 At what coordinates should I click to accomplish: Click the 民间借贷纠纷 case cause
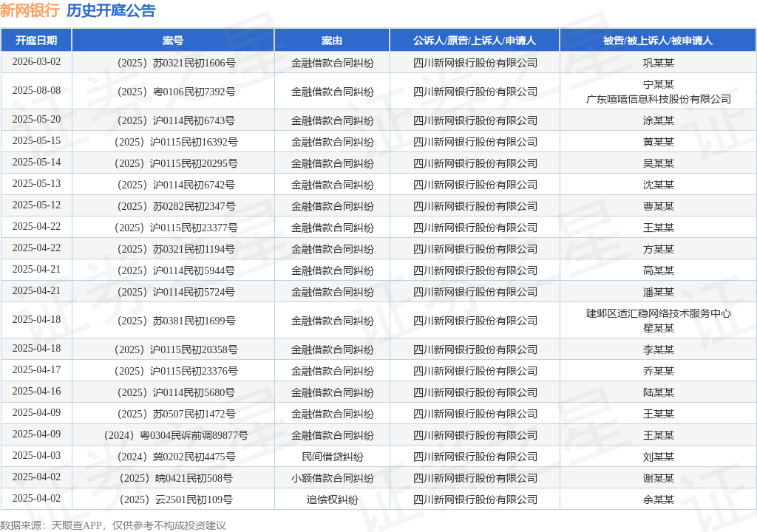332,457
